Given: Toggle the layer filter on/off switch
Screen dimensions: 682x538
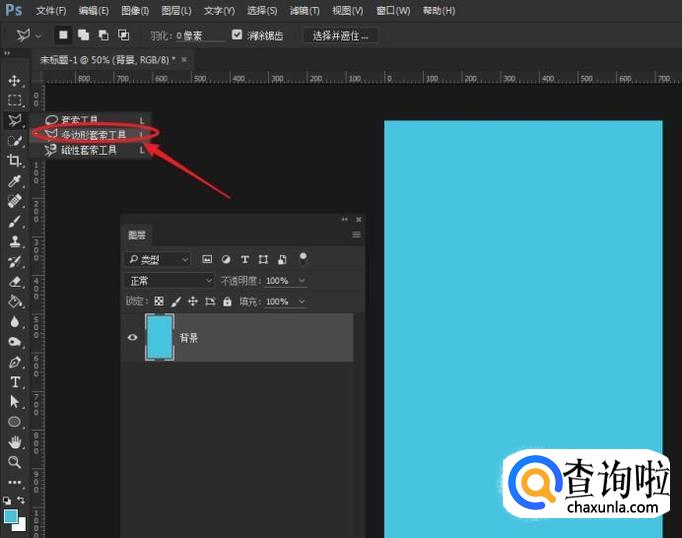Looking at the screenshot, I should point(303,258).
